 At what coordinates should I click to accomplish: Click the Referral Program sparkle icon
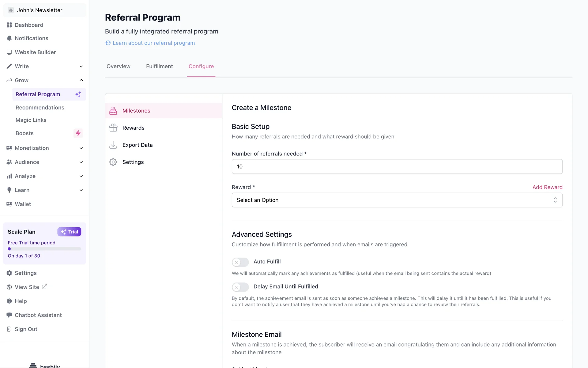(78, 94)
